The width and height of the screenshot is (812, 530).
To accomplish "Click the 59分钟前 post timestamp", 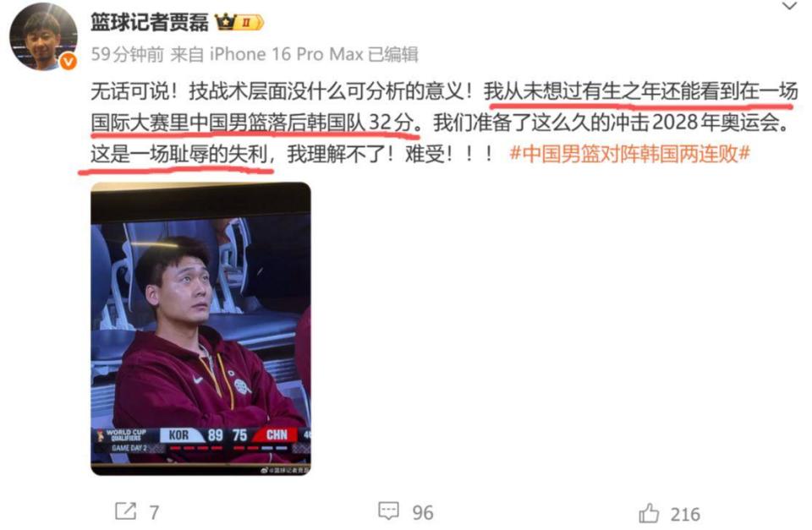I will [x=128, y=54].
